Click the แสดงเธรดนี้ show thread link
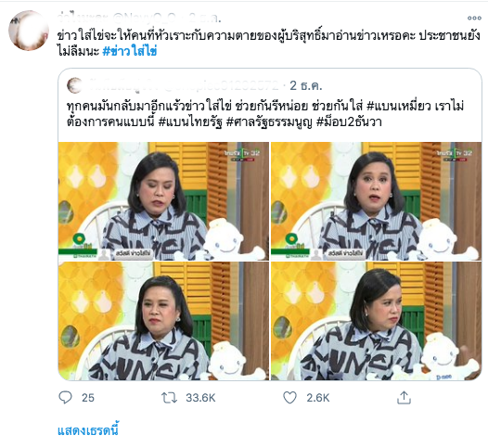The image size is (488, 448). click(88, 430)
